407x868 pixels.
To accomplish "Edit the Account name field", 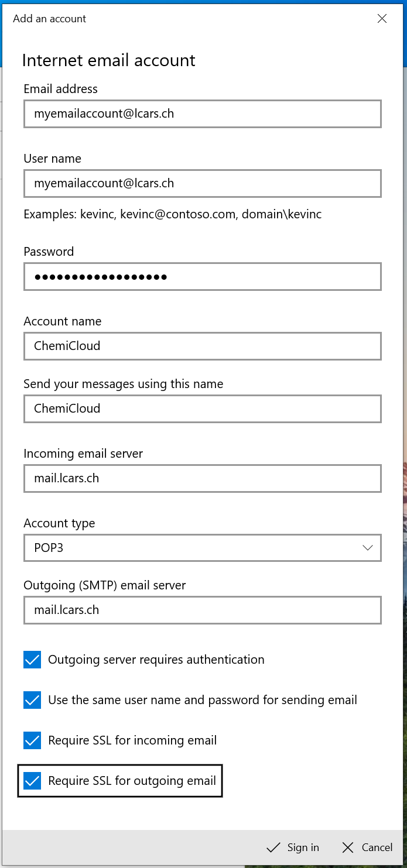I will click(202, 346).
